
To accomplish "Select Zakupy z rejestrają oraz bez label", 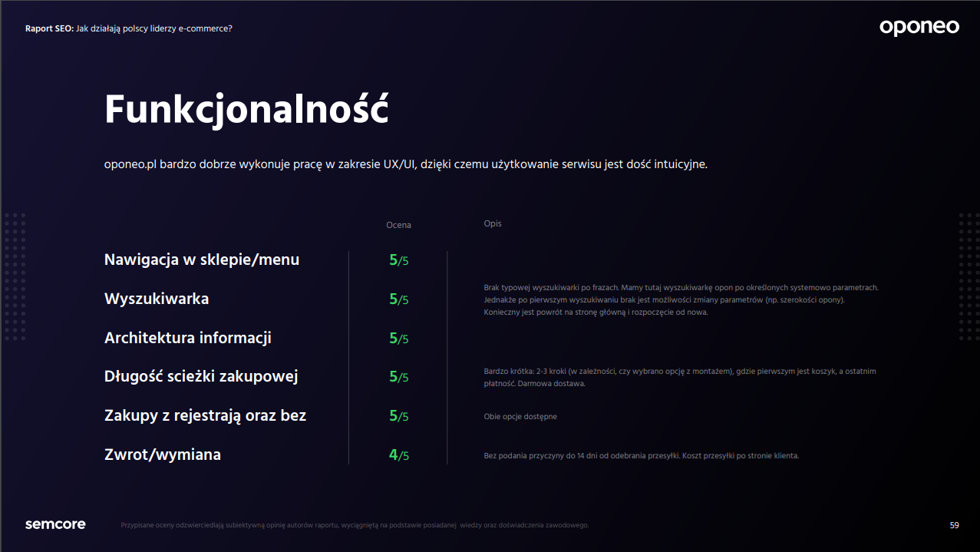I will pyautogui.click(x=205, y=415).
